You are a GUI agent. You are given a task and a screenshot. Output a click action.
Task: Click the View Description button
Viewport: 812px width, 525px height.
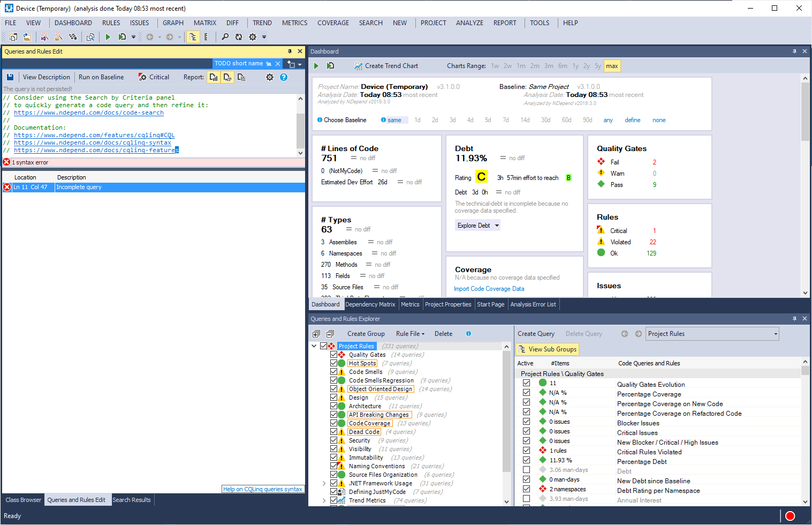pyautogui.click(x=47, y=77)
